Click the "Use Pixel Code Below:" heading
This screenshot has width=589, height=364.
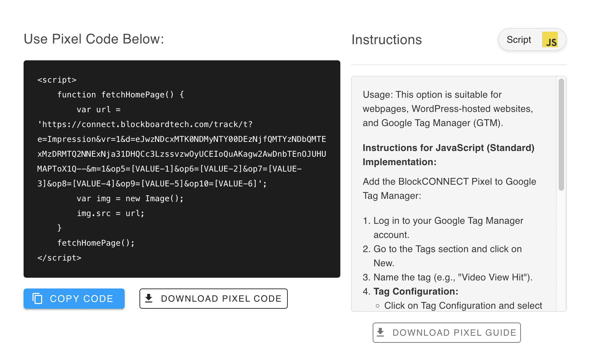pyautogui.click(x=94, y=39)
